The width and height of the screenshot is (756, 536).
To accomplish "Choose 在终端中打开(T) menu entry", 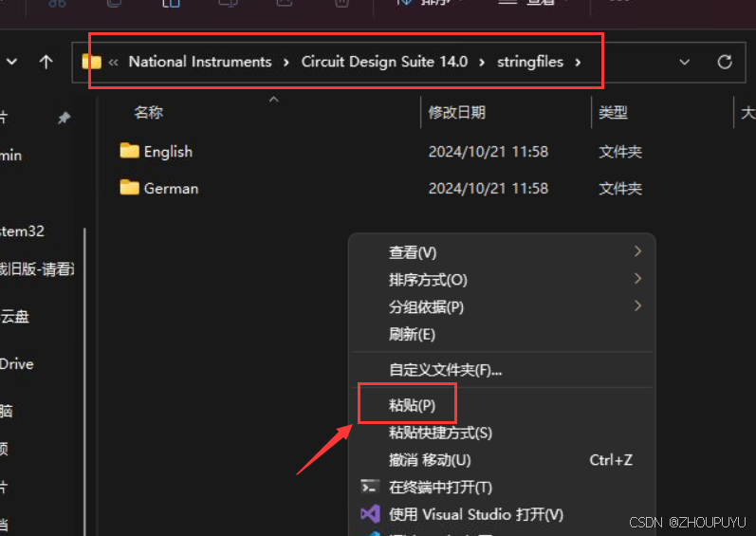I will [502, 488].
